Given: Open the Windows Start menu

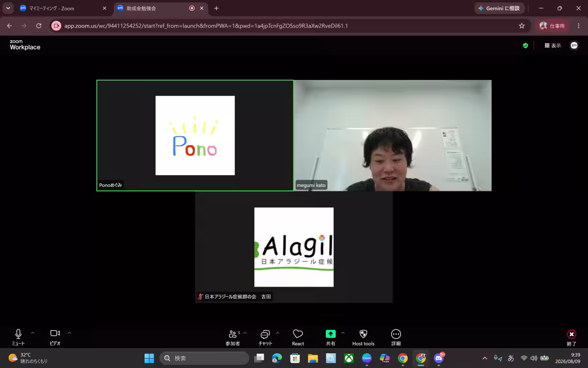Looking at the screenshot, I should pyautogui.click(x=149, y=358).
